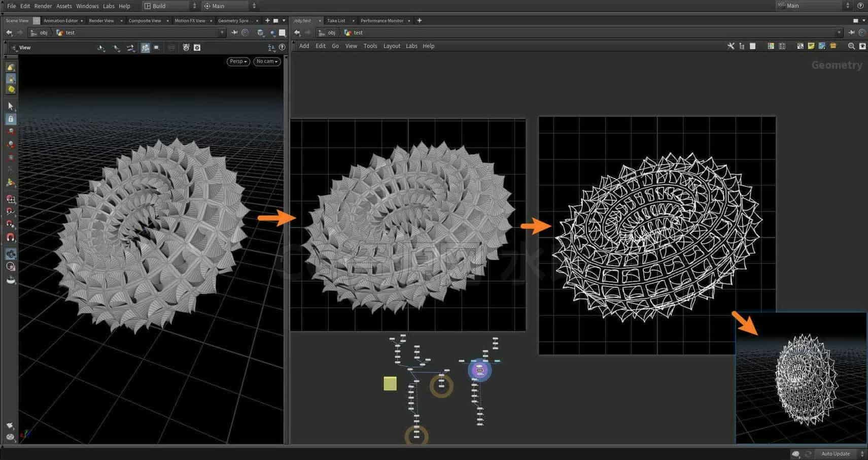
Task: Open the No cam camera dropdown
Action: pos(267,61)
